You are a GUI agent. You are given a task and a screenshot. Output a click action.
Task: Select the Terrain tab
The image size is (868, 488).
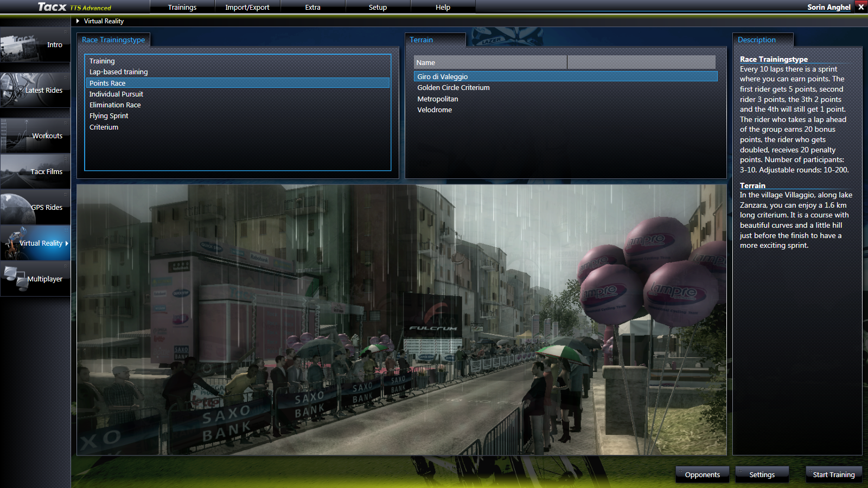(x=436, y=40)
